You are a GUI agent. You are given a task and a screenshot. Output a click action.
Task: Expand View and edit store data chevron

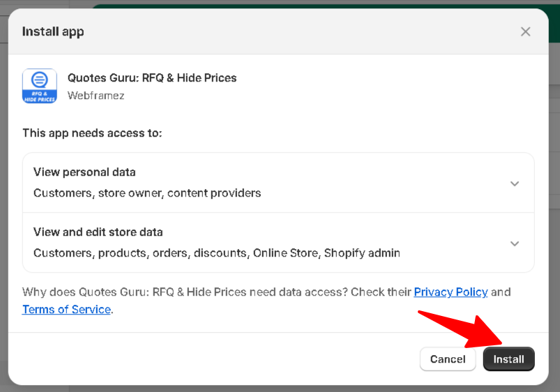point(515,243)
